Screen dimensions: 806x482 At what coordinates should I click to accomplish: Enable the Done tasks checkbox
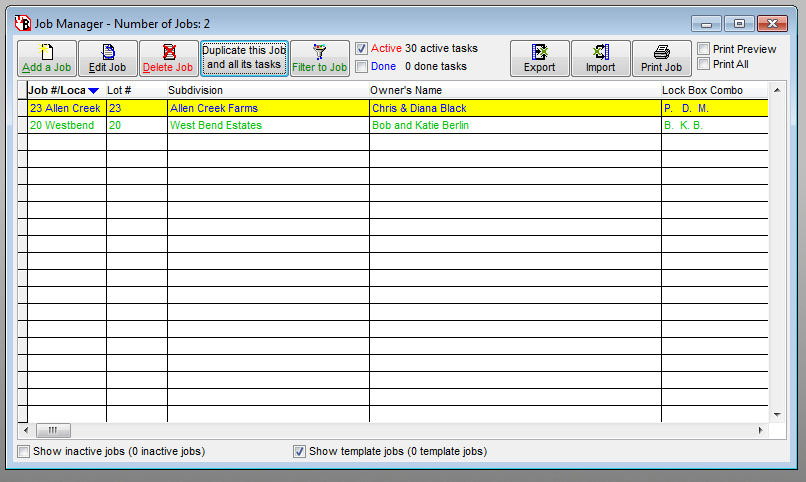coord(362,67)
